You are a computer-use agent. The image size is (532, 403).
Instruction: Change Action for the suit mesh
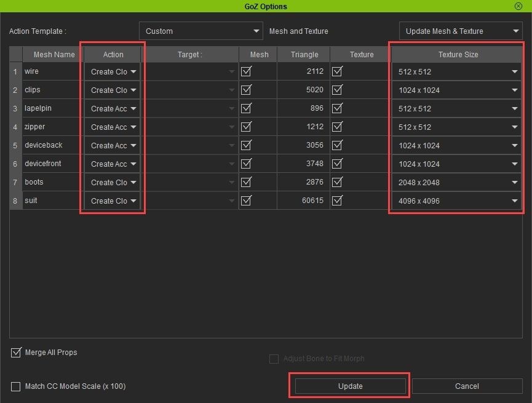tap(113, 201)
